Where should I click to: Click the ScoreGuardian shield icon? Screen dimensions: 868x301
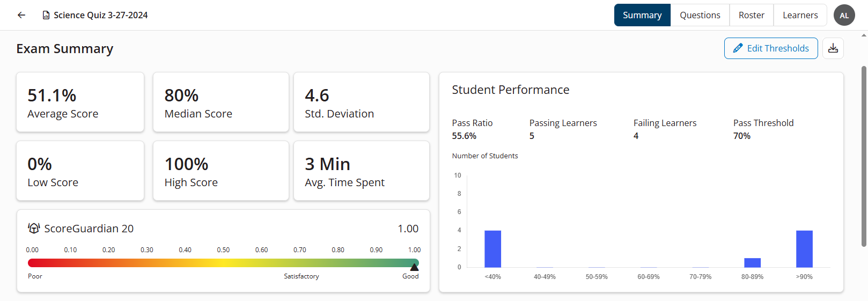click(x=34, y=228)
